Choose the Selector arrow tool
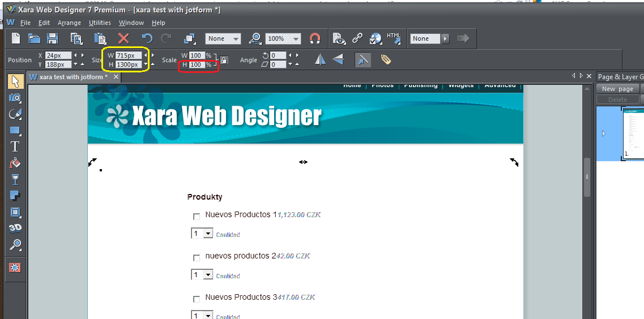The image size is (644, 319). 15,81
